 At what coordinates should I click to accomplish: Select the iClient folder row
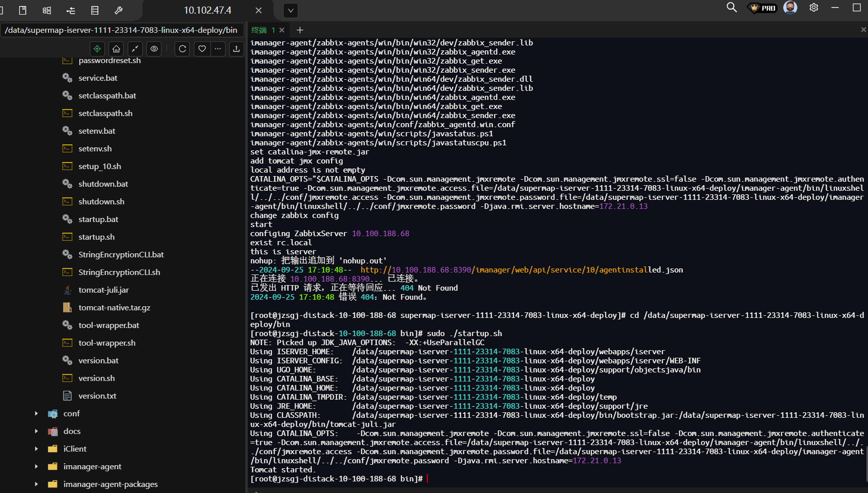pyautogui.click(x=123, y=449)
